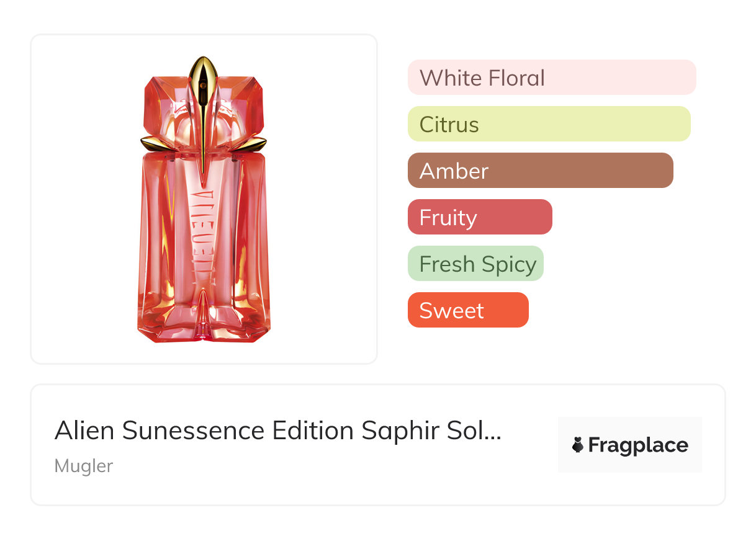Click the right golden claw on bottle
This screenshot has width=756, height=536.
[255, 144]
